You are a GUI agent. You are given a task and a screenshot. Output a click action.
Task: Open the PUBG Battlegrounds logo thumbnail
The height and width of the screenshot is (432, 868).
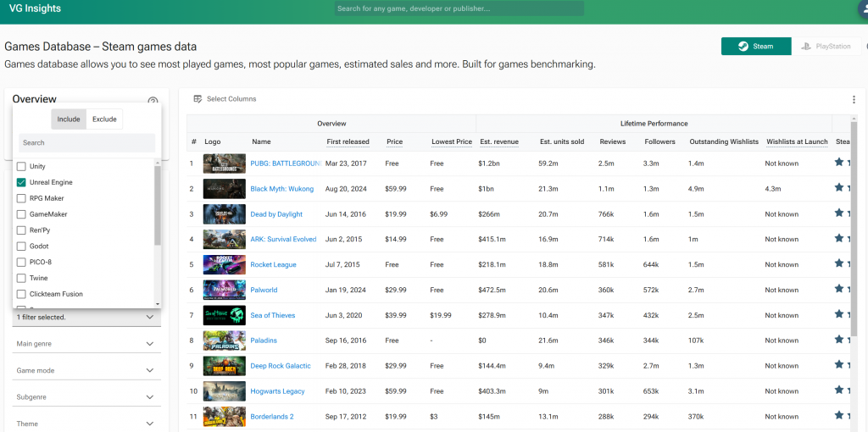(x=224, y=163)
